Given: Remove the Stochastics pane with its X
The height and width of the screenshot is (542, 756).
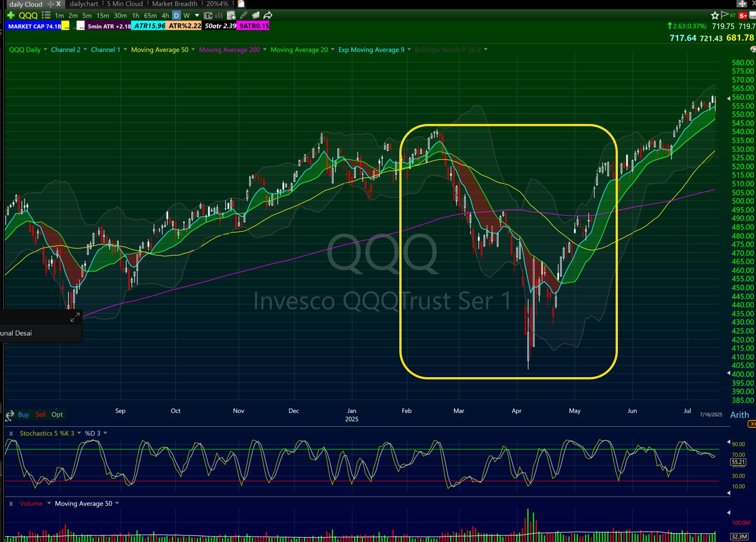Looking at the screenshot, I should (x=11, y=433).
